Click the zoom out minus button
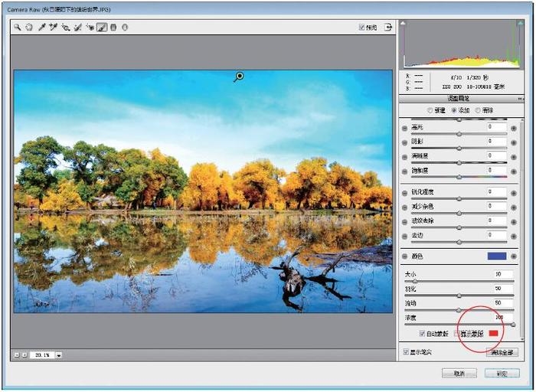Viewport: 536px width, 392px height. (x=17, y=355)
